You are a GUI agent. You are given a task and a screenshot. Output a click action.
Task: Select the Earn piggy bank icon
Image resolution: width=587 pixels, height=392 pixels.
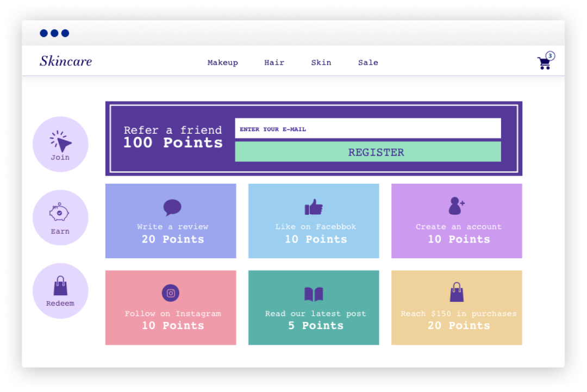click(60, 212)
